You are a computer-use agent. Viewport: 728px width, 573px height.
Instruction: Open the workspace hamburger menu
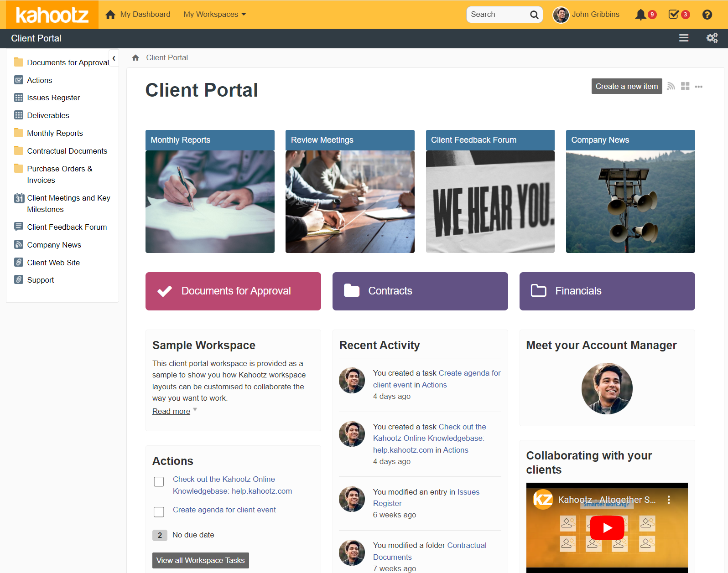[x=684, y=38]
